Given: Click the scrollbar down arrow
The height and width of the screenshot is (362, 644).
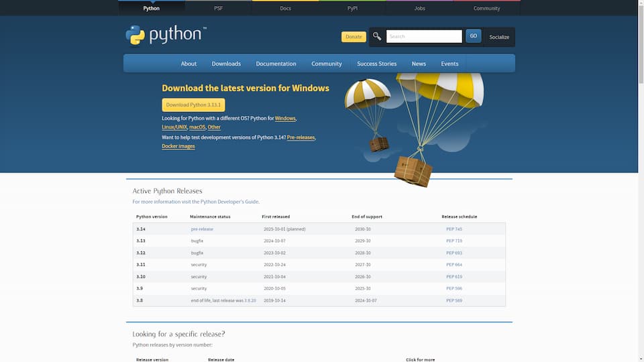Looking at the screenshot, I should (x=641, y=359).
